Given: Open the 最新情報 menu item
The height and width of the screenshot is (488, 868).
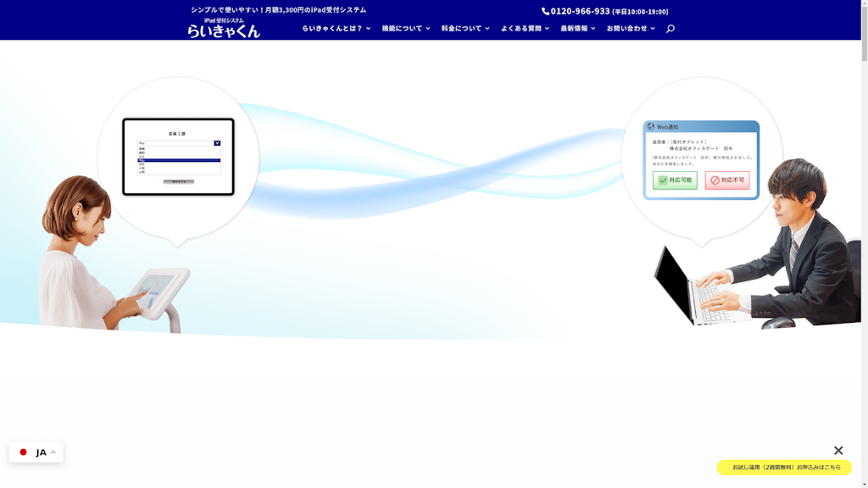Looking at the screenshot, I should pyautogui.click(x=577, y=29).
